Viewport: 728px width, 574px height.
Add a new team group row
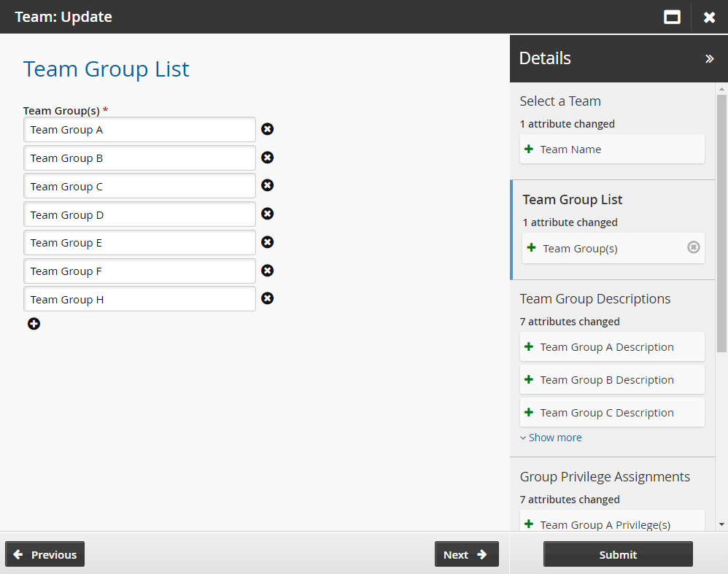click(x=34, y=324)
